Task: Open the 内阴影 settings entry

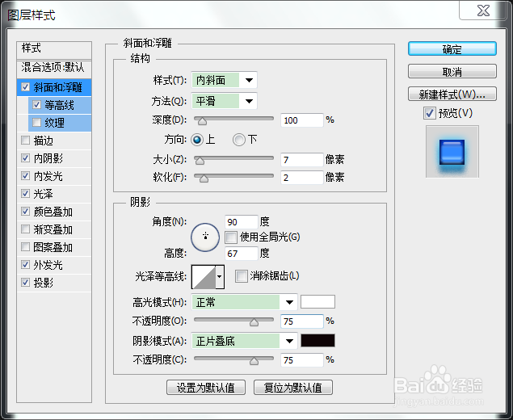Action: (54, 158)
